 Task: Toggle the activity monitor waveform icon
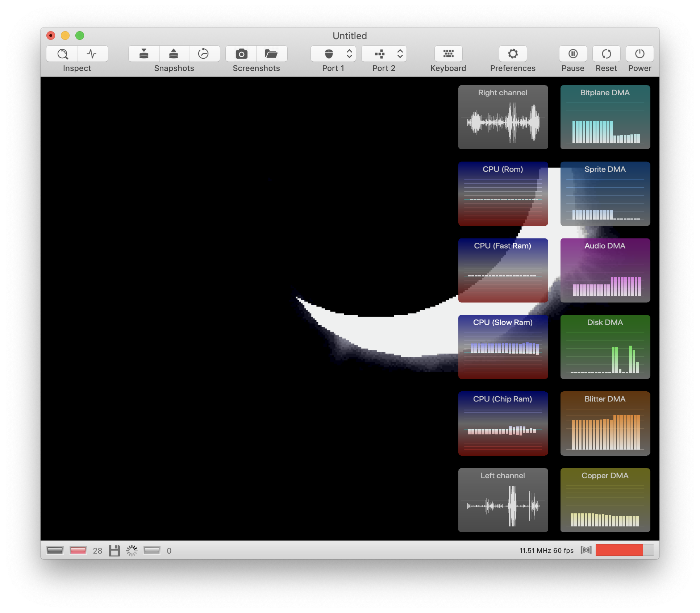coord(92,54)
